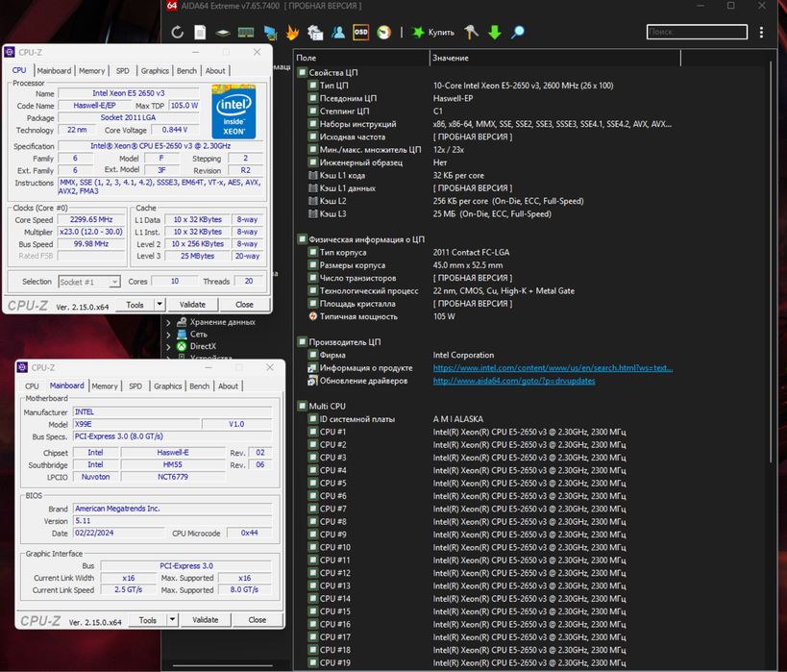Click the green download arrow update icon

pyautogui.click(x=495, y=33)
